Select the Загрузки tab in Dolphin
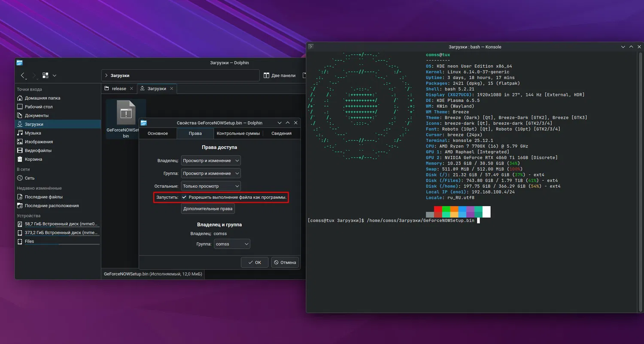The height and width of the screenshot is (344, 644). pos(157,88)
